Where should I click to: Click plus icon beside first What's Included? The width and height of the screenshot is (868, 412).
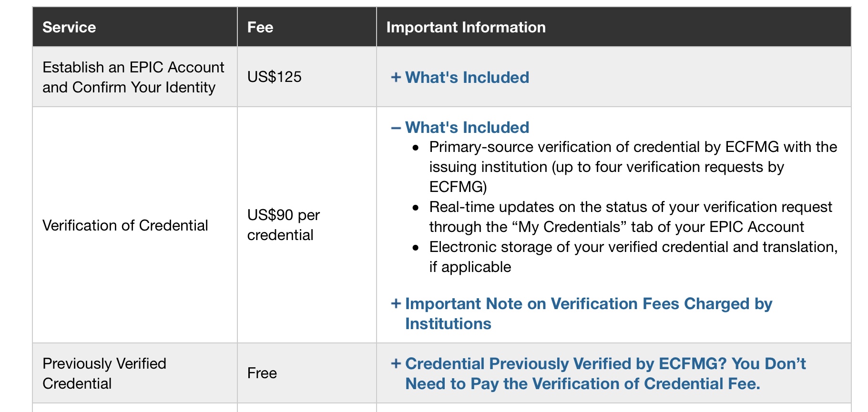pos(396,77)
